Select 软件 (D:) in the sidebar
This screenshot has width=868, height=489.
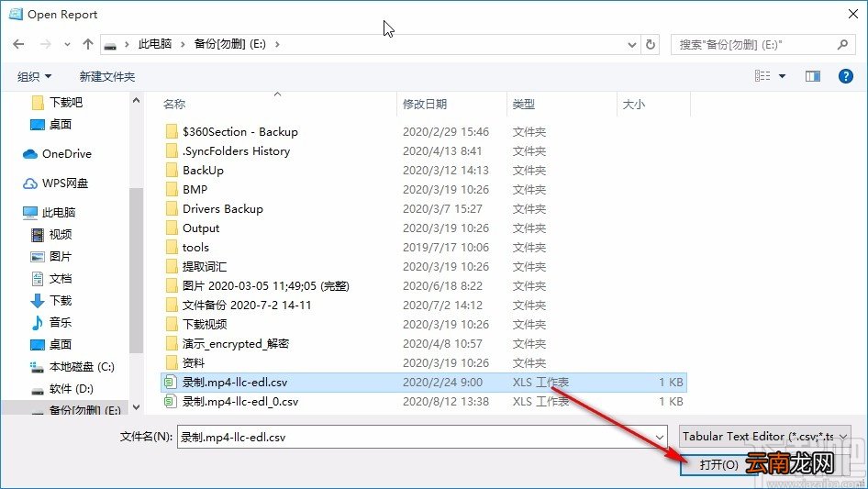tap(62, 389)
